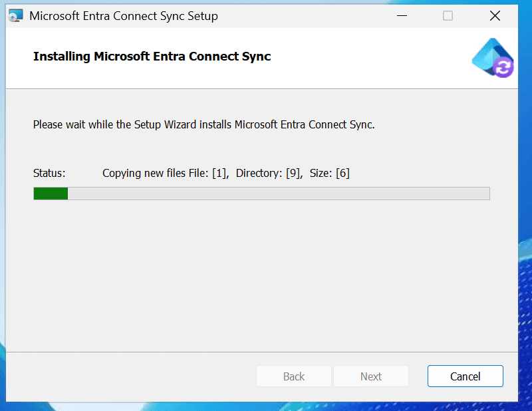Click the Microsoft Entra Connect Sync logo
This screenshot has height=411, width=532.
pos(493,58)
